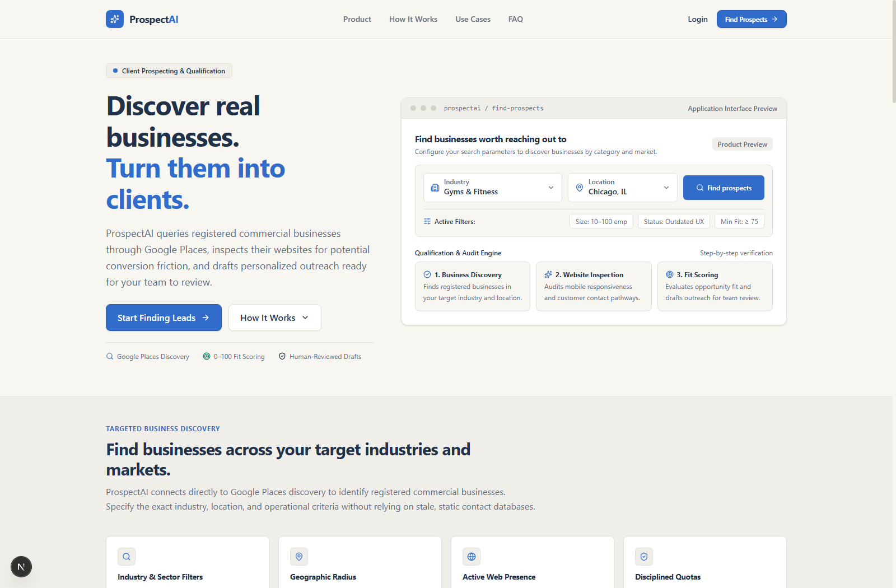The height and width of the screenshot is (588, 896).
Task: Click the Product Preview badge
Action: pos(743,144)
